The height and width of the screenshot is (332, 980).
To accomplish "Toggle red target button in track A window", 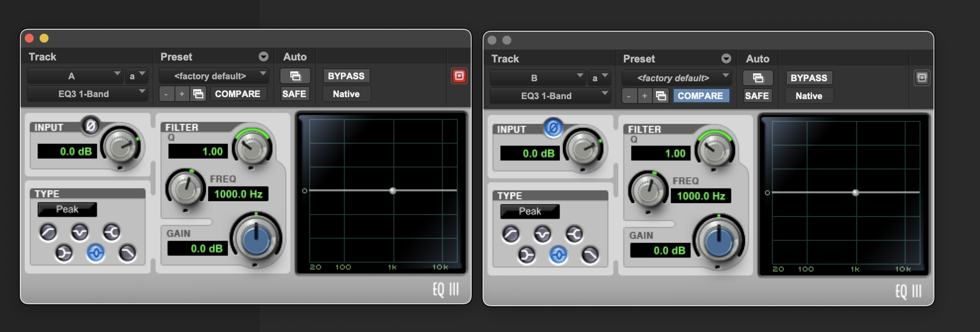I will point(459,76).
